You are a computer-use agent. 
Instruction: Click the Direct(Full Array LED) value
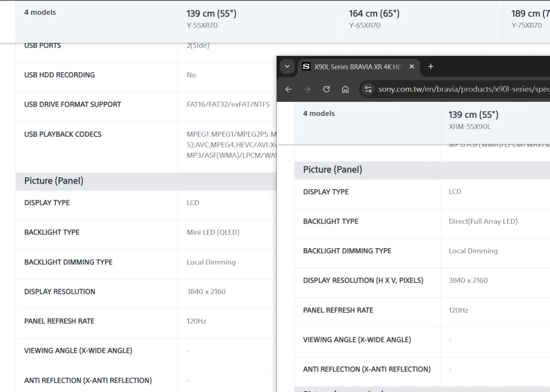483,221
